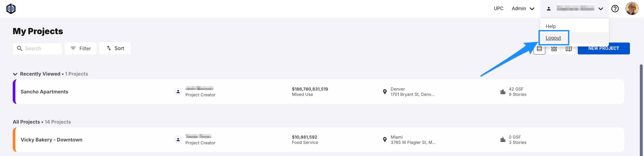Switch to grid view icon
The height and width of the screenshot is (156, 644).
click(554, 49)
